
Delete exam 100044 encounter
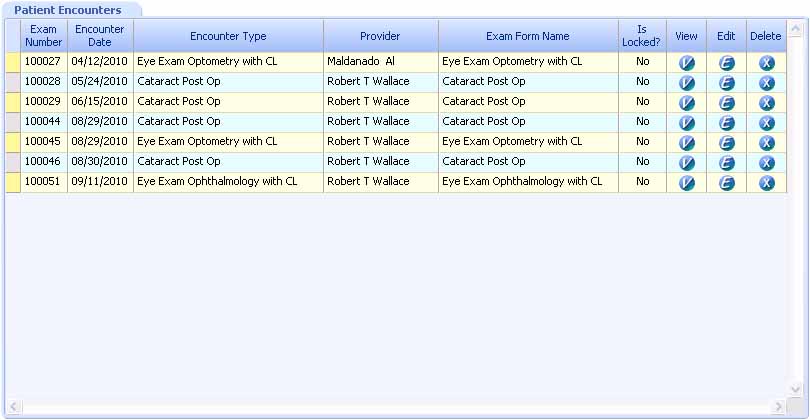767,123
